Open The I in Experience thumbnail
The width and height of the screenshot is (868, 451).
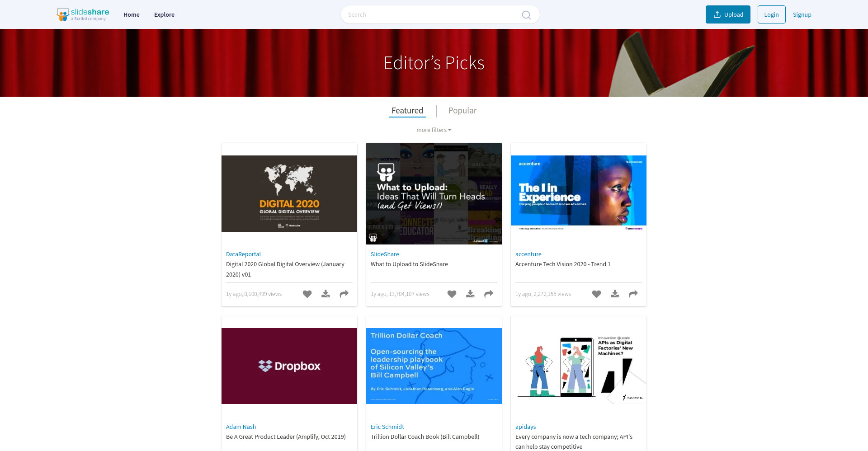pos(579,193)
